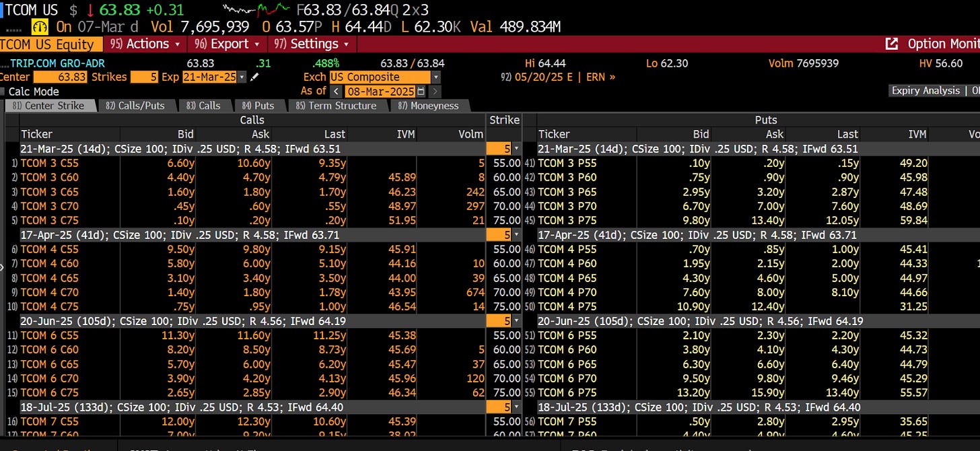Click the Strike column header
Viewport: 980px width, 451px height.
[x=505, y=120]
